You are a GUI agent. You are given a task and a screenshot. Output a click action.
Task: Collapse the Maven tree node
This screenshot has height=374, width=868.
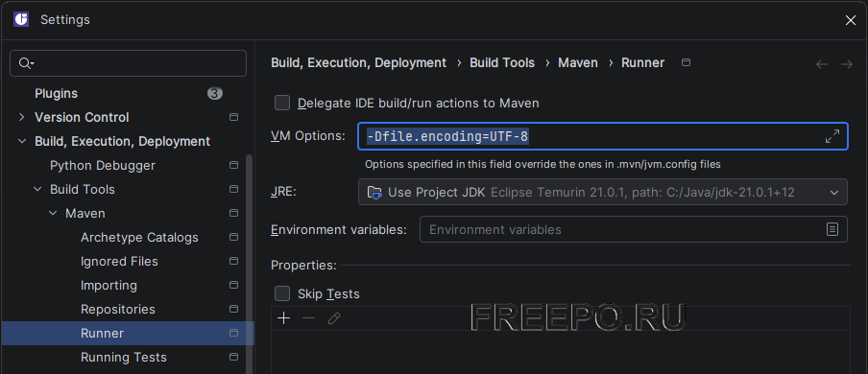tap(53, 213)
